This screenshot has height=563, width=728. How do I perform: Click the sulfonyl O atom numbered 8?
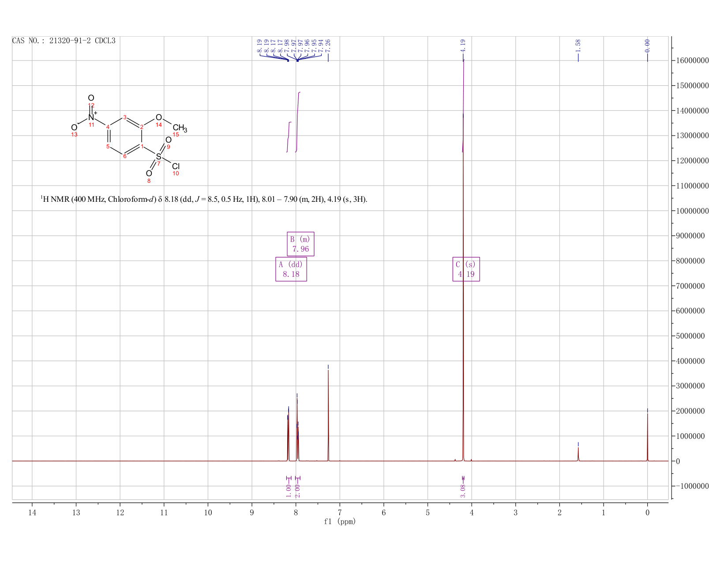(149, 174)
